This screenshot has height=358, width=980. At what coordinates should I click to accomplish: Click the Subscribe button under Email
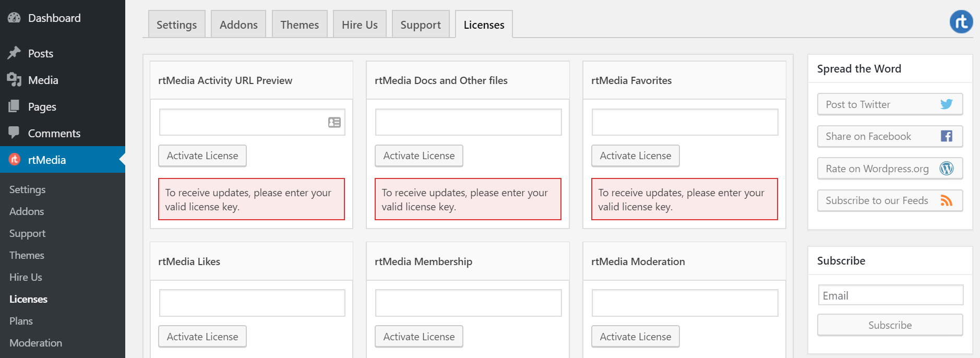890,325
